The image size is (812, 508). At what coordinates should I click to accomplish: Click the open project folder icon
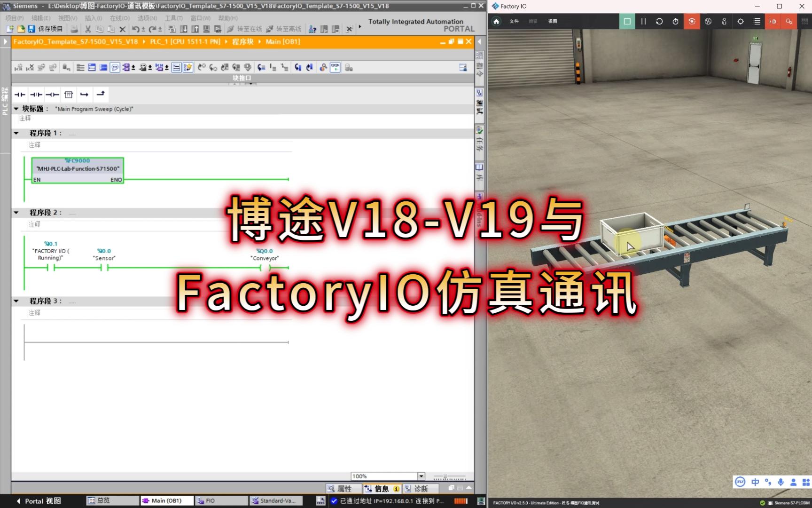coord(21,29)
